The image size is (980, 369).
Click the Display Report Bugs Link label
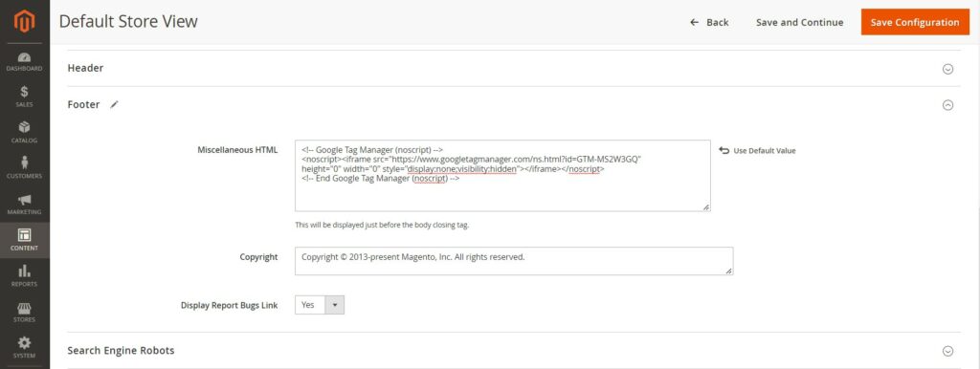coord(230,305)
